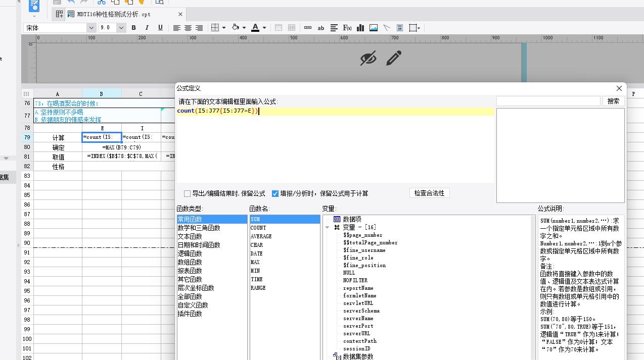The image size is (644, 360).
Task: Choose the RANGE function name
Action: coord(258,288)
